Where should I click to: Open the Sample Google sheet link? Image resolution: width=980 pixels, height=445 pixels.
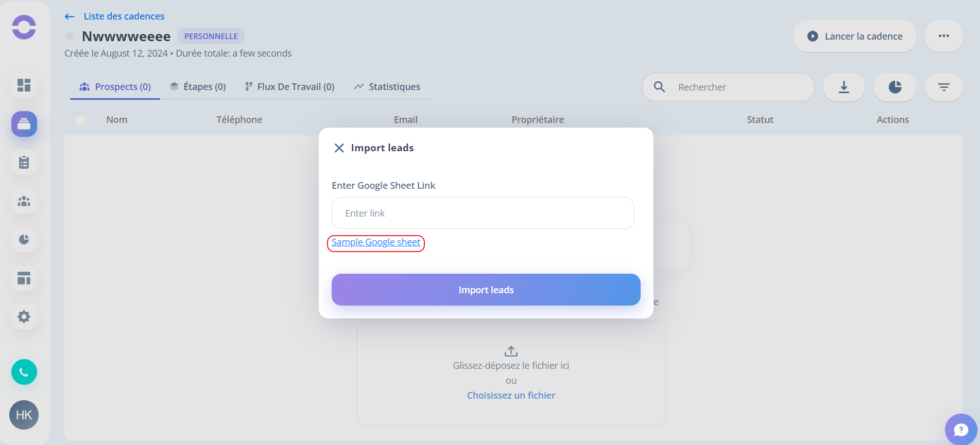pyautogui.click(x=376, y=242)
